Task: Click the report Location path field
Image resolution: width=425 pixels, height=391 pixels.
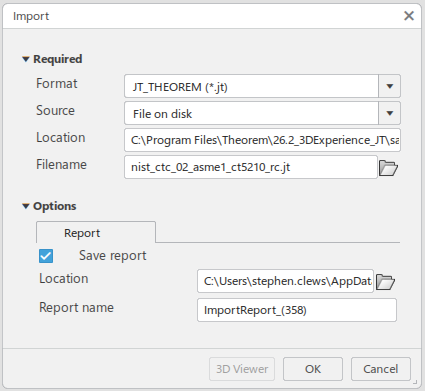Action: pyautogui.click(x=285, y=281)
